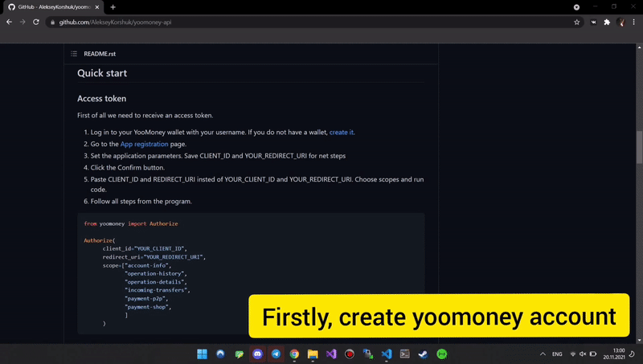Open a new browser tab
The height and width of the screenshot is (364, 643).
[x=113, y=7]
